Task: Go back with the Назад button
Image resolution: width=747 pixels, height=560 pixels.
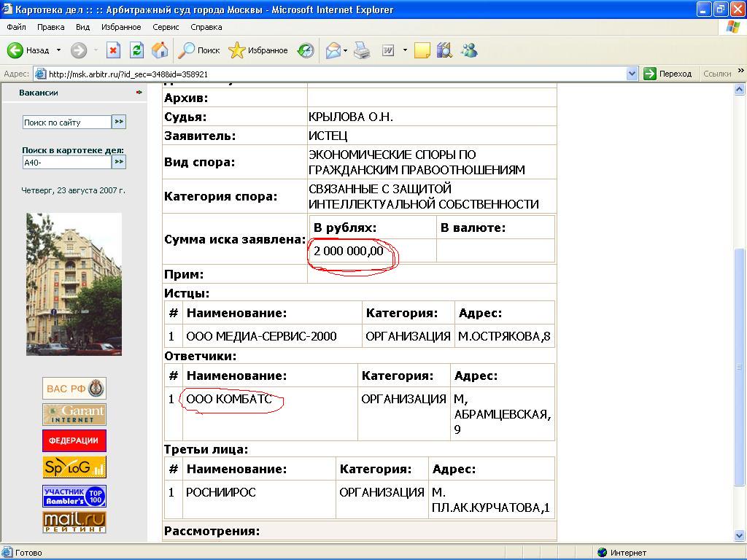Action: (28, 50)
